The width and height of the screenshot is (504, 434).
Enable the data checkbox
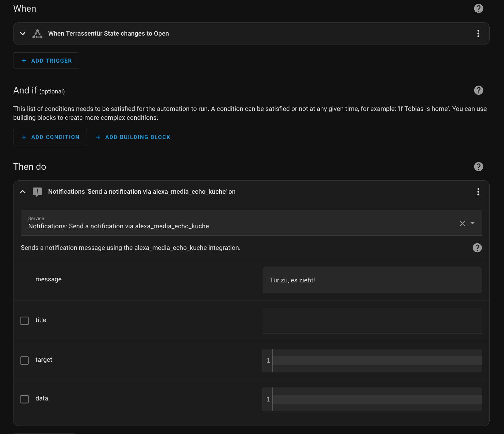pyautogui.click(x=25, y=399)
